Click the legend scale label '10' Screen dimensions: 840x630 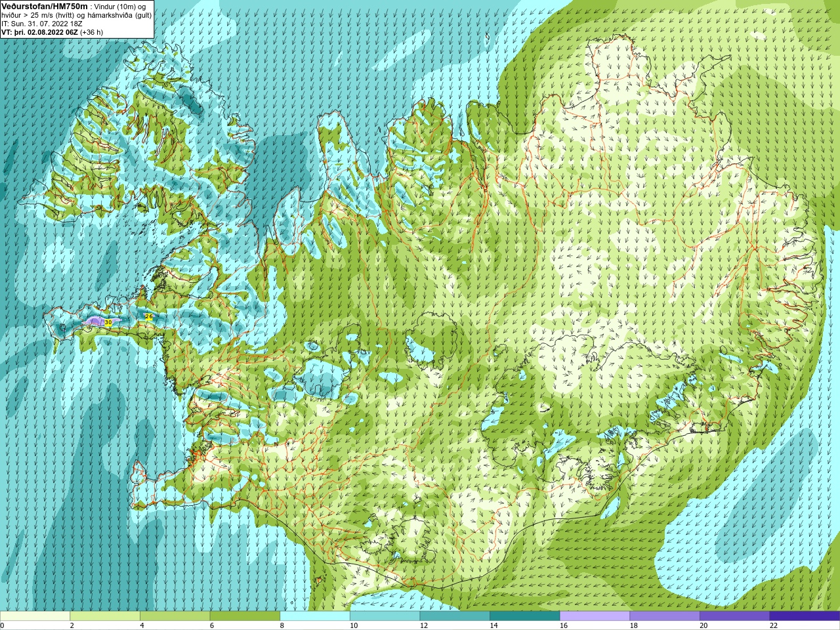pyautogui.click(x=354, y=625)
